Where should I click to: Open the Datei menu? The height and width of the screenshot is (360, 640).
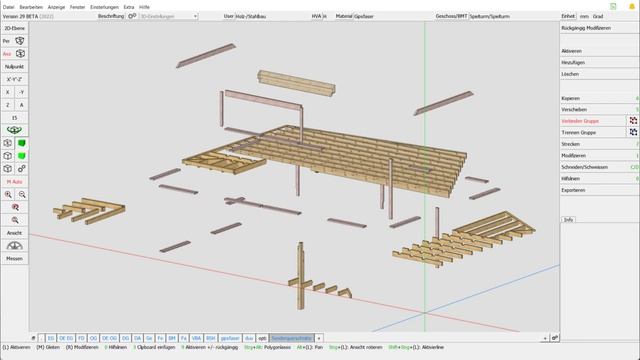[8, 7]
